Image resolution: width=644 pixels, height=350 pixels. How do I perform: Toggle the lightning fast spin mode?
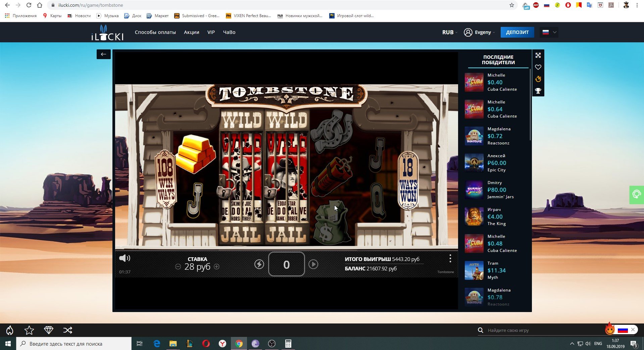[259, 264]
